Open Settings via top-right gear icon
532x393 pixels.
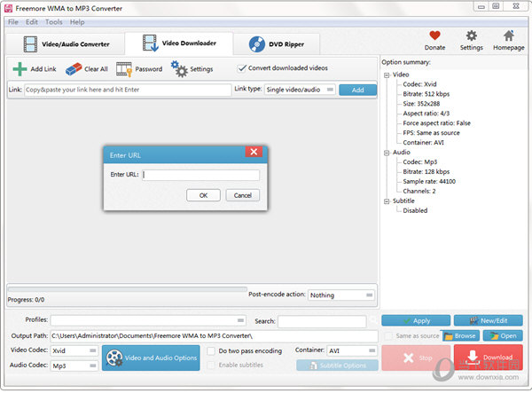pyautogui.click(x=472, y=35)
